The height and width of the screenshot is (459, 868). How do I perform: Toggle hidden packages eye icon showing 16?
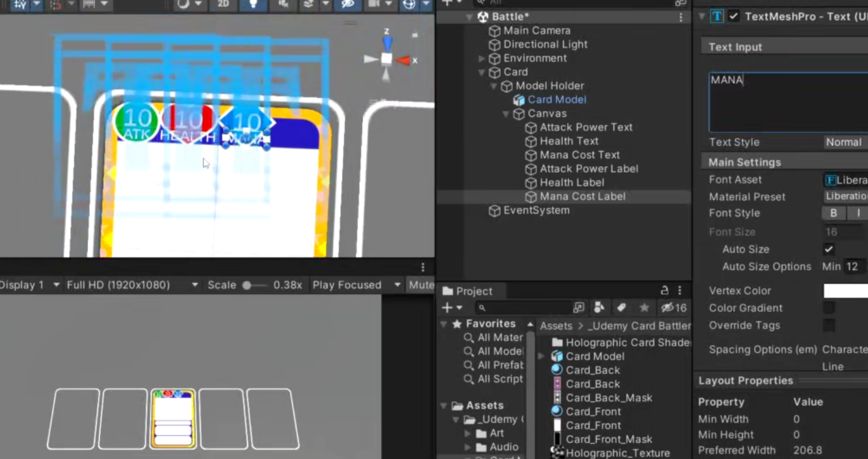[x=674, y=308]
